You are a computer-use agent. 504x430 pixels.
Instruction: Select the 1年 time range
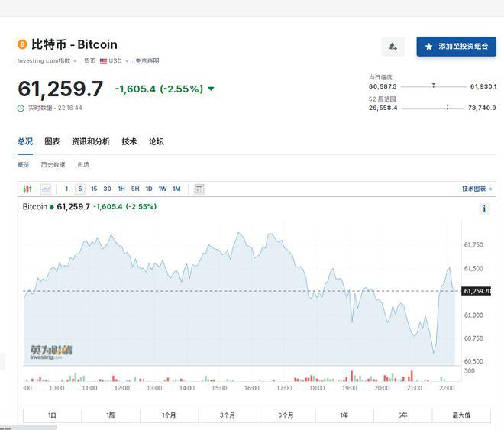click(344, 415)
